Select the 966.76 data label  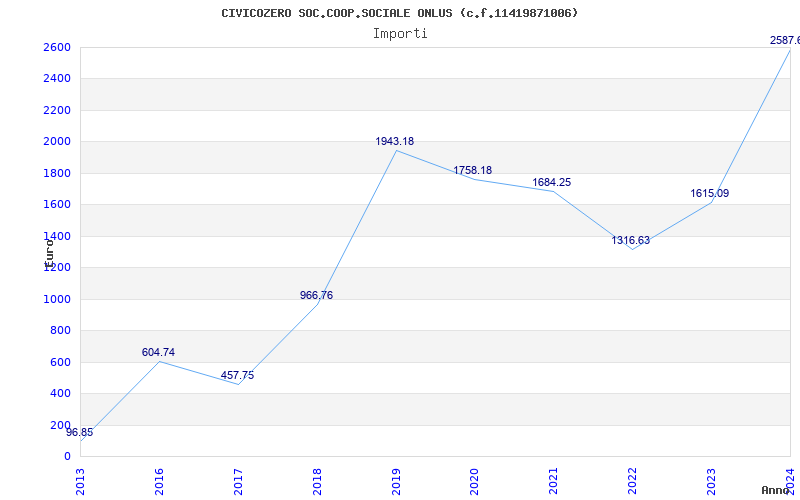coord(316,295)
